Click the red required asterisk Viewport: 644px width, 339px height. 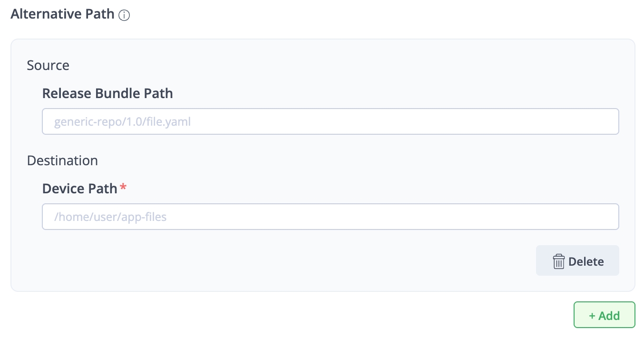(x=123, y=188)
